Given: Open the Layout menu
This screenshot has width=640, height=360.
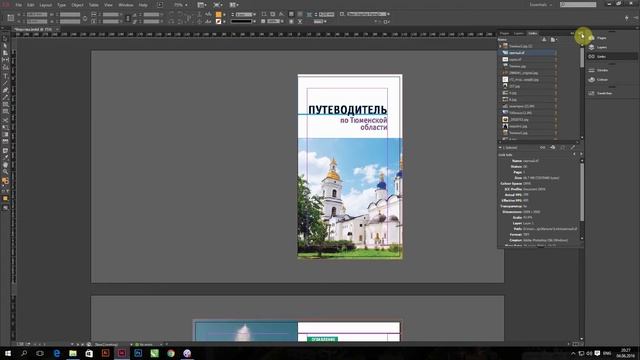Looking at the screenshot, I should pos(45,5).
